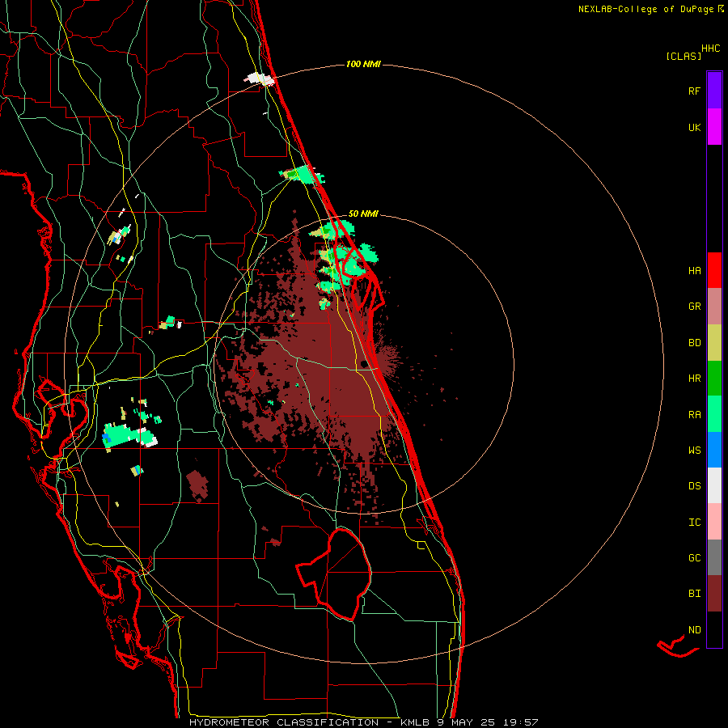728x728 pixels.
Task: Click the RA light green legend swatch
Action: pos(714,414)
